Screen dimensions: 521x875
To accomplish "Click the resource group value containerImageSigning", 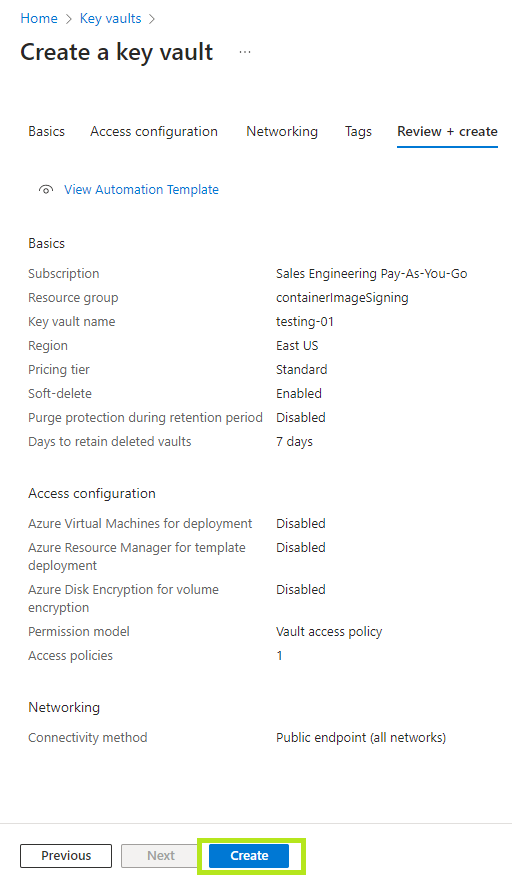I will coord(342,298).
